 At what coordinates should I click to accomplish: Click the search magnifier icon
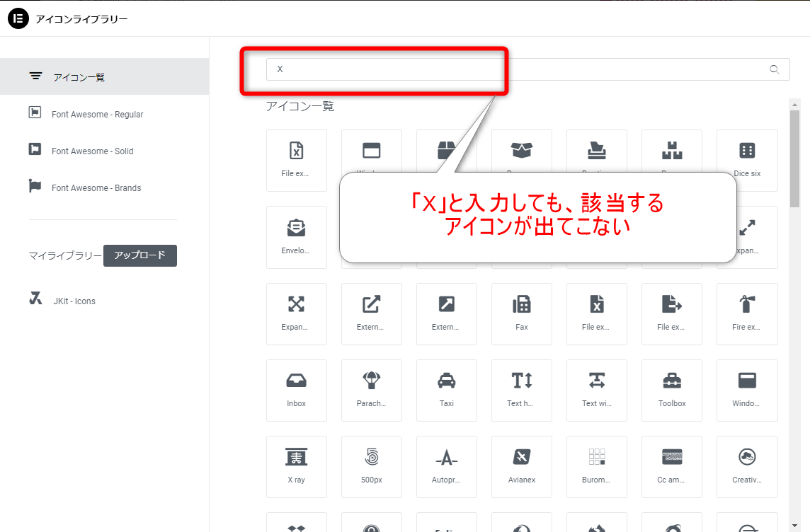pyautogui.click(x=774, y=69)
